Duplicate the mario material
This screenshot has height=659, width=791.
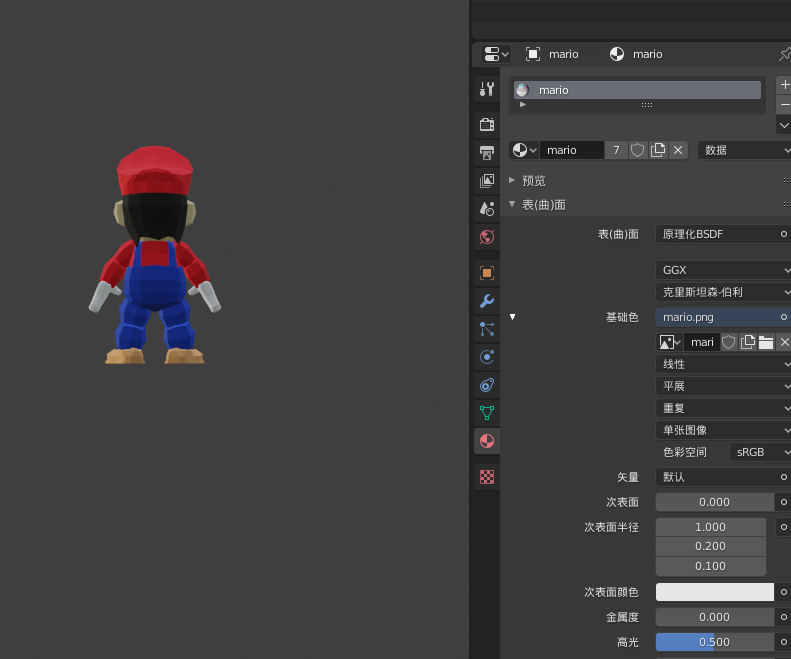coord(658,150)
